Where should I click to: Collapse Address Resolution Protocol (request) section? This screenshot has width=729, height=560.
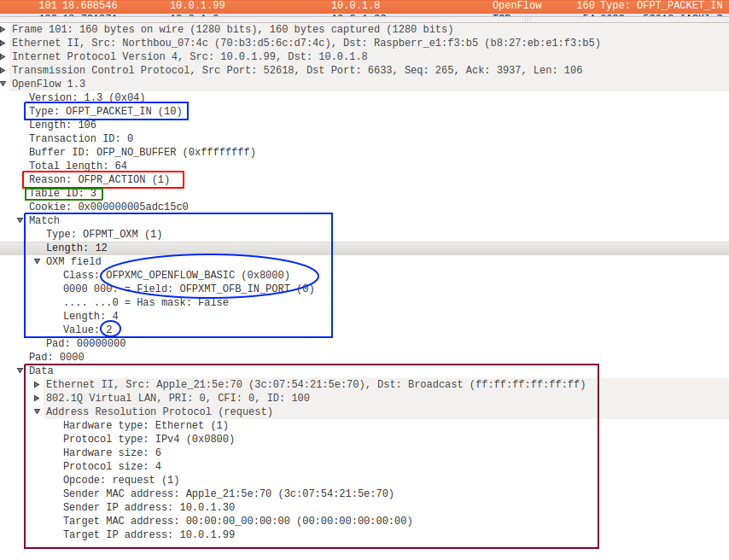pyautogui.click(x=38, y=411)
